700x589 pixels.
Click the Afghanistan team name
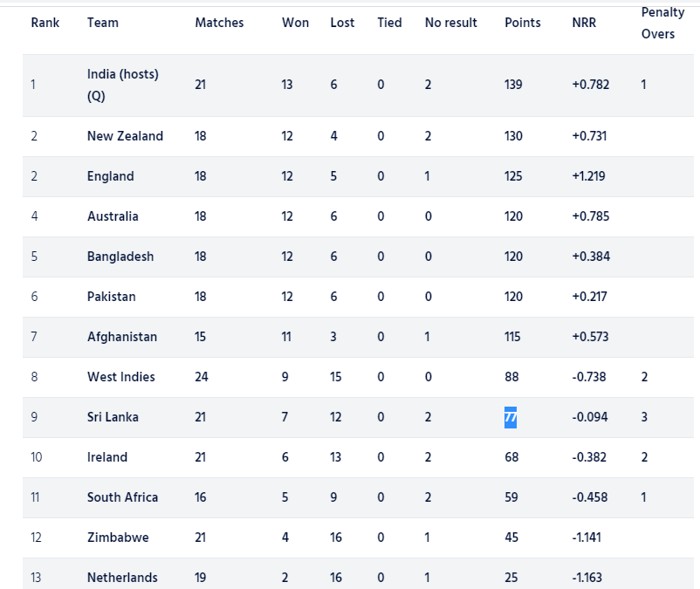[122, 337]
